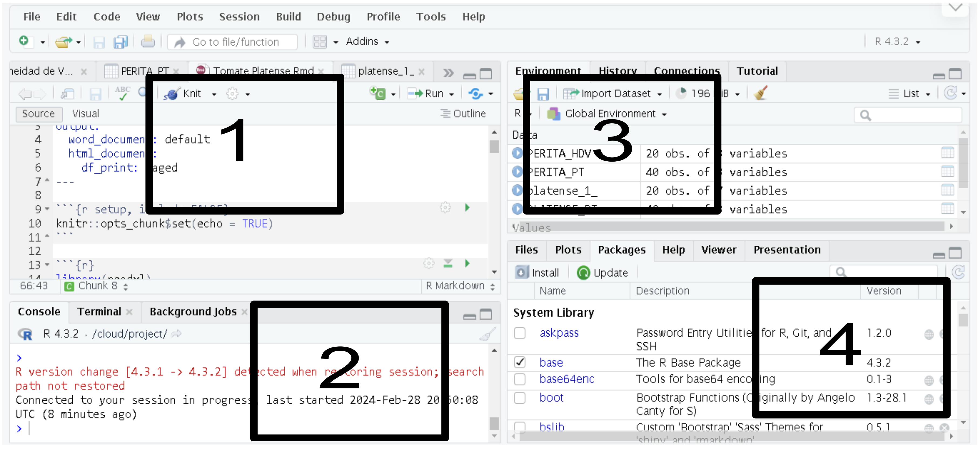
Task: Click the show in new window icon
Action: (68, 94)
